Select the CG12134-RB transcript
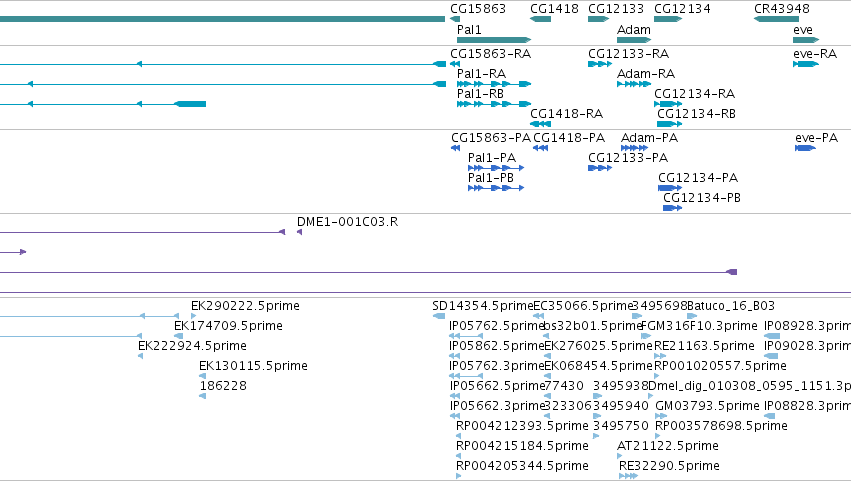The image size is (851, 481). [697, 113]
